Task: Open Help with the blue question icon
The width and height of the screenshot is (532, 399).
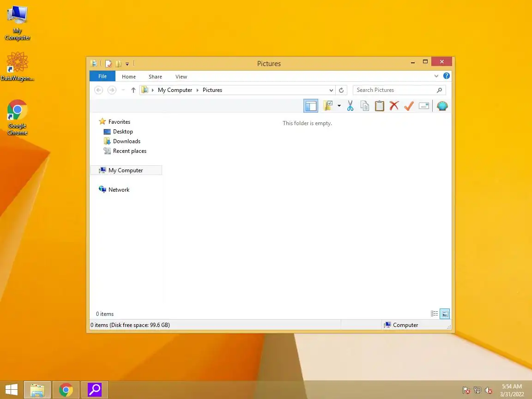Action: pos(447,76)
